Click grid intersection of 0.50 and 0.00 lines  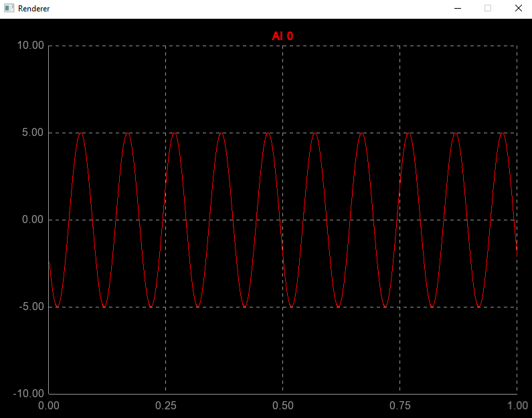tap(283, 220)
